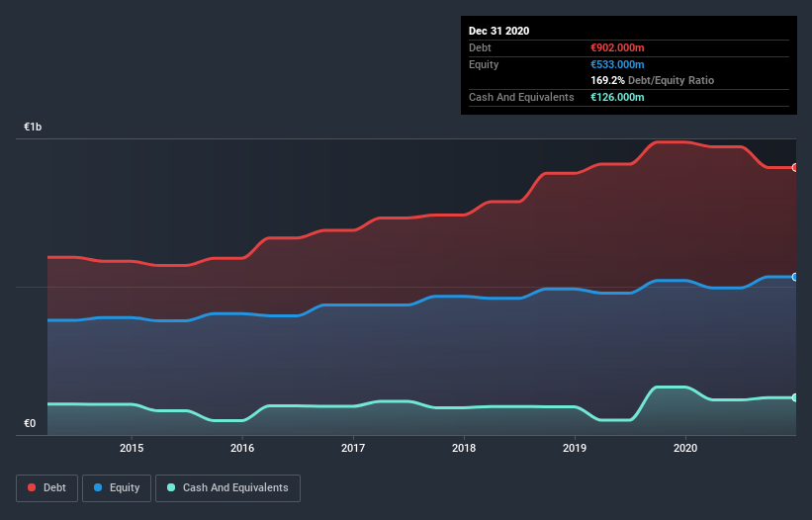Click the 2017 x-axis label
The image size is (812, 520).
click(353, 448)
